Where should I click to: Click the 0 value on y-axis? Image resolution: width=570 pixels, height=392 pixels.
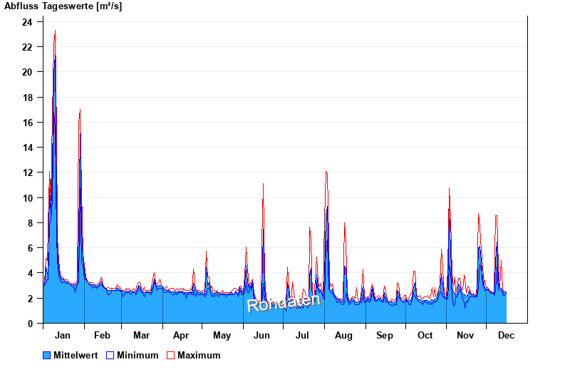pos(29,324)
